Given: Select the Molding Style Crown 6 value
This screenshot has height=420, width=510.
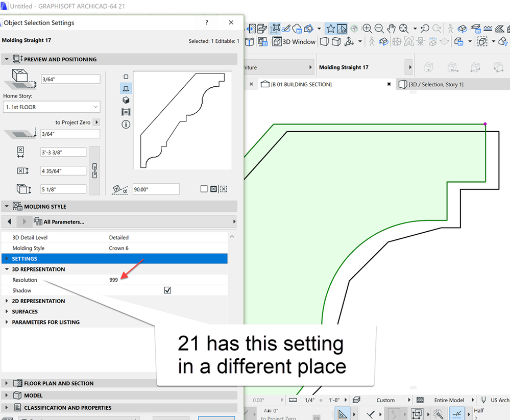Looking at the screenshot, I should pyautogui.click(x=119, y=248).
